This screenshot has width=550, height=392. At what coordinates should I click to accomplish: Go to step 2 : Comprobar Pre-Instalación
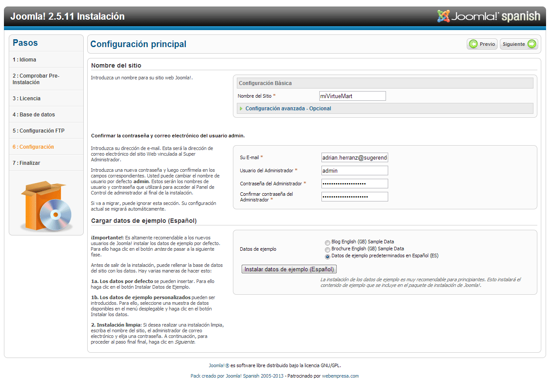click(x=36, y=79)
